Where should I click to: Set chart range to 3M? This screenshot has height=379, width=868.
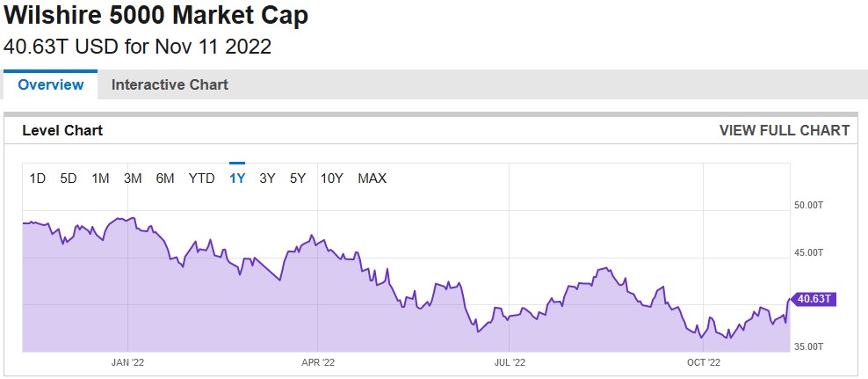(133, 179)
